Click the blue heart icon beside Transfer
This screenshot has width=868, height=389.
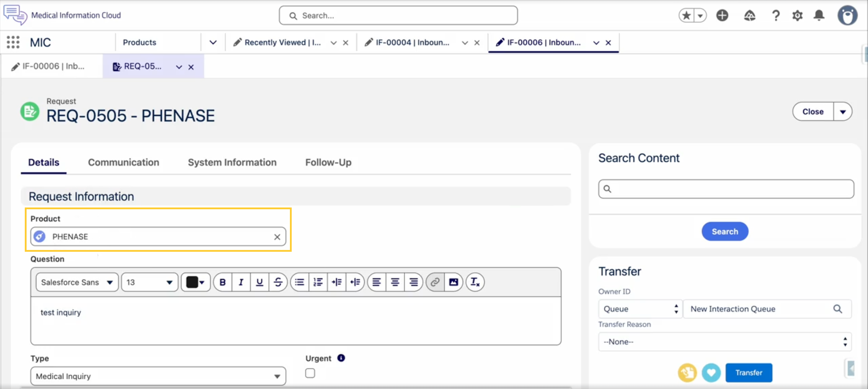click(x=711, y=373)
